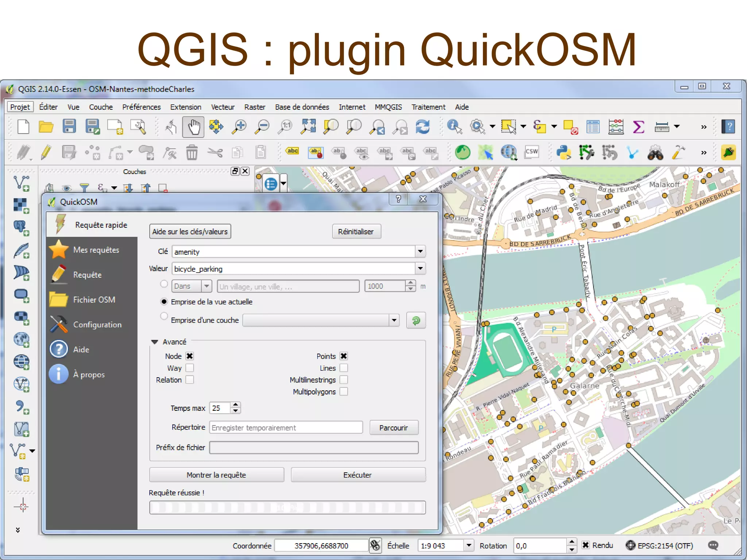
Task: Open the Clé dropdown list
Action: [x=420, y=251]
